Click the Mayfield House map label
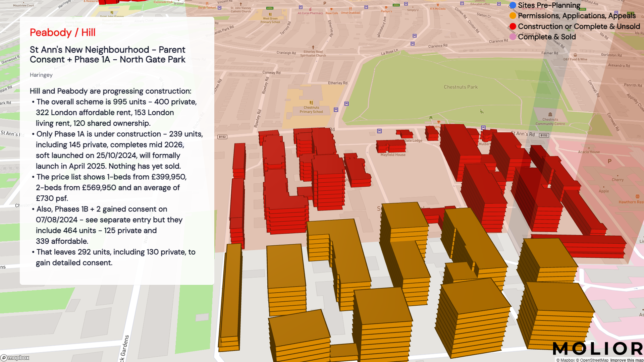Image resolution: width=644 pixels, height=362 pixels. coord(393,155)
